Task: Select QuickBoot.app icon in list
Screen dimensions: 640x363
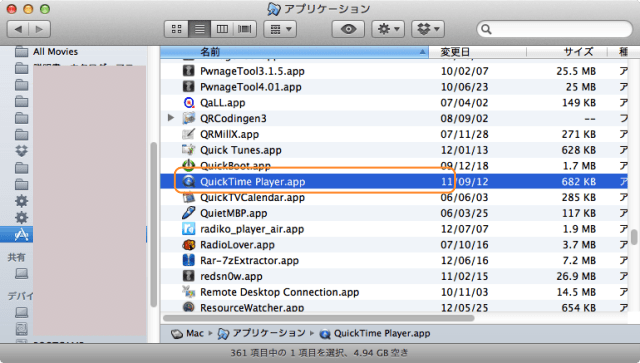Action: [x=188, y=165]
